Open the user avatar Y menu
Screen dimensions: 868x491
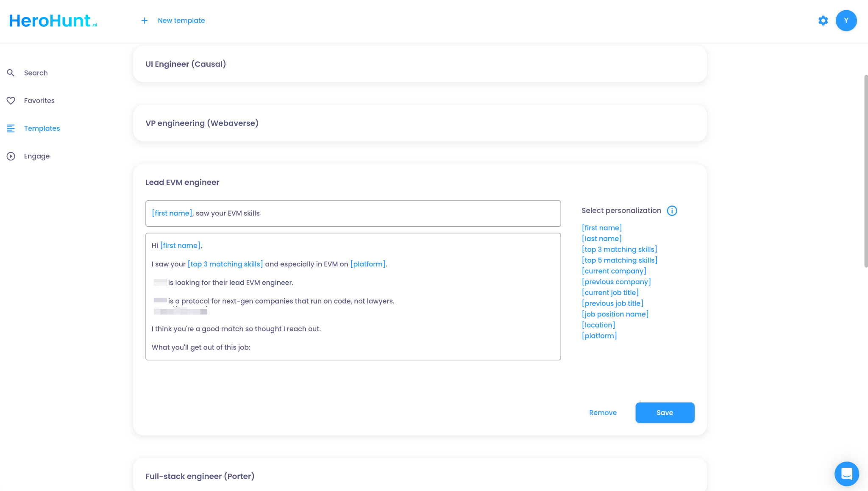click(x=846, y=21)
